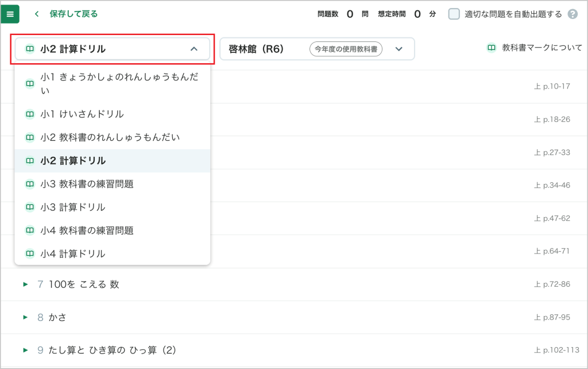Enable 適切な問題を自動出題する checkbox
The width and height of the screenshot is (588, 369).
454,14
